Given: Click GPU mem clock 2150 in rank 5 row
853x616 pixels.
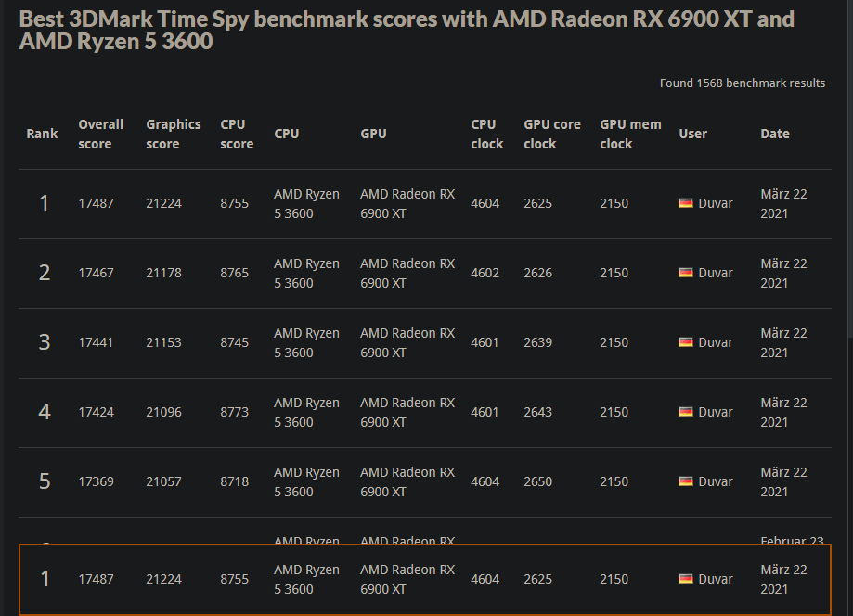Looking at the screenshot, I should coord(614,481).
